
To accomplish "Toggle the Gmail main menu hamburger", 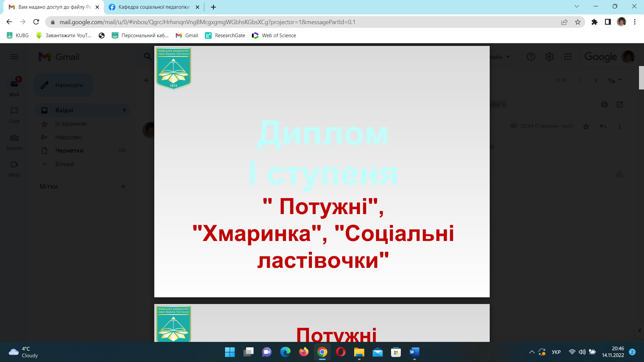I will point(14,57).
